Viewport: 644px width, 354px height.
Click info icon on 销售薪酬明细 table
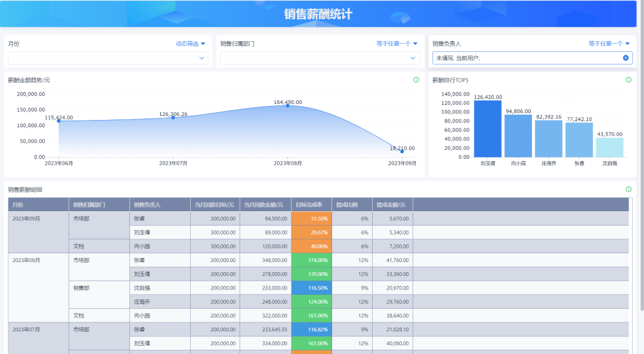[628, 189]
